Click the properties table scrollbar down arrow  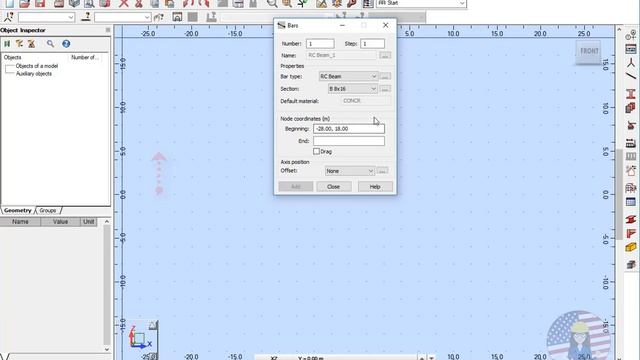coord(107,349)
